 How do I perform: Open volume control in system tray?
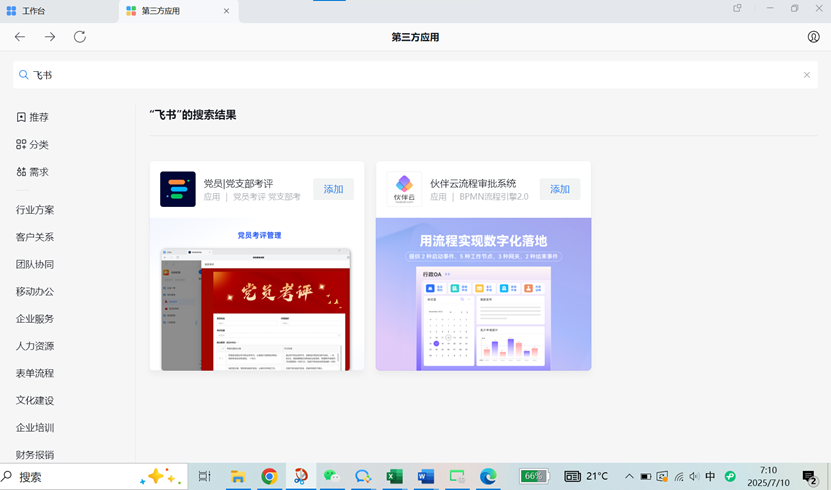(x=694, y=476)
